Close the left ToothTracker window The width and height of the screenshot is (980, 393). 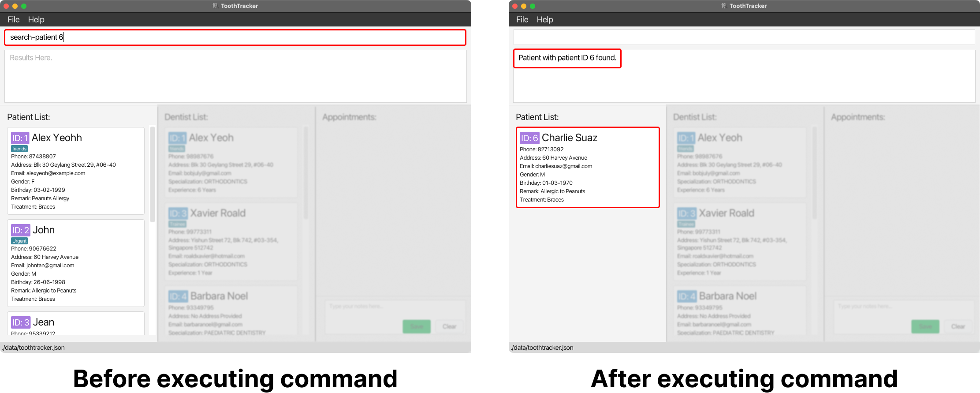(x=6, y=6)
